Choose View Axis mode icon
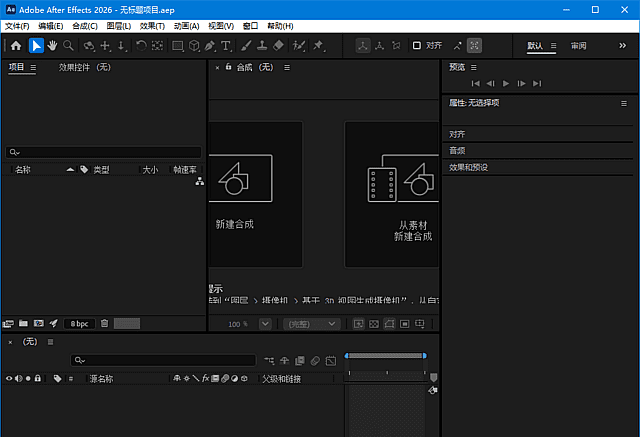This screenshot has height=437, width=640. 396,46
